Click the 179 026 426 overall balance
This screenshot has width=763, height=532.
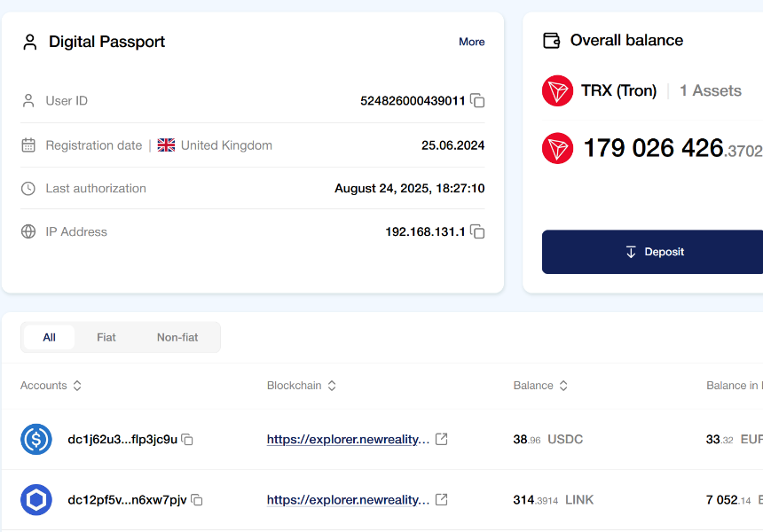673,148
